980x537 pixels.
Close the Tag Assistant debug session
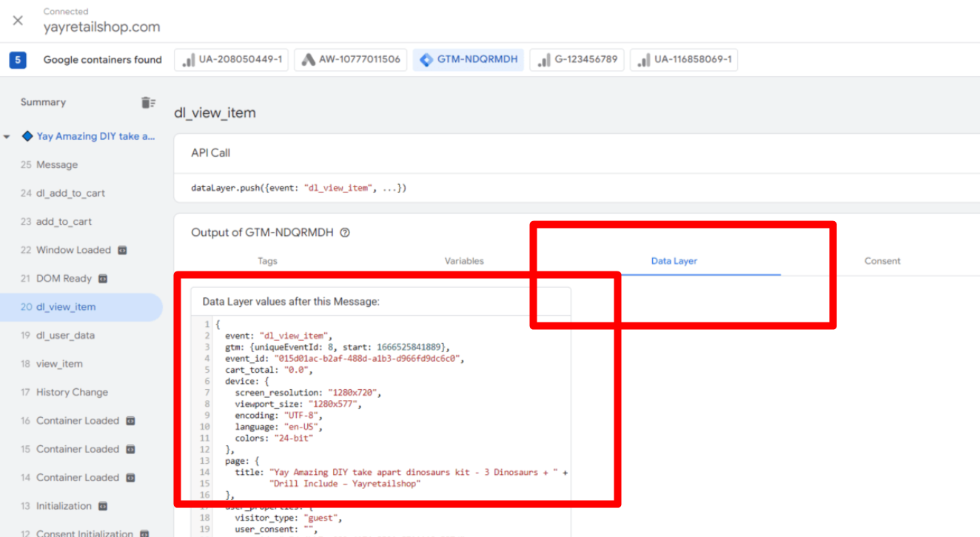pyautogui.click(x=18, y=21)
